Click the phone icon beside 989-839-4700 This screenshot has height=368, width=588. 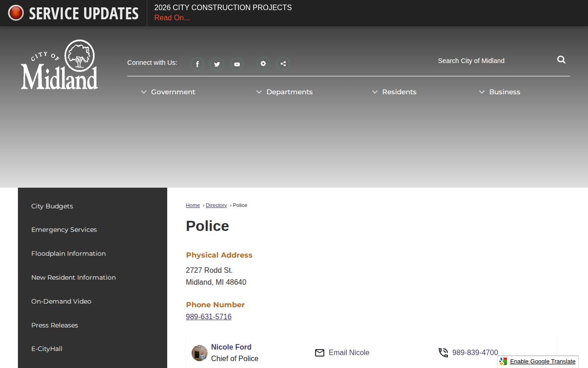click(x=443, y=353)
